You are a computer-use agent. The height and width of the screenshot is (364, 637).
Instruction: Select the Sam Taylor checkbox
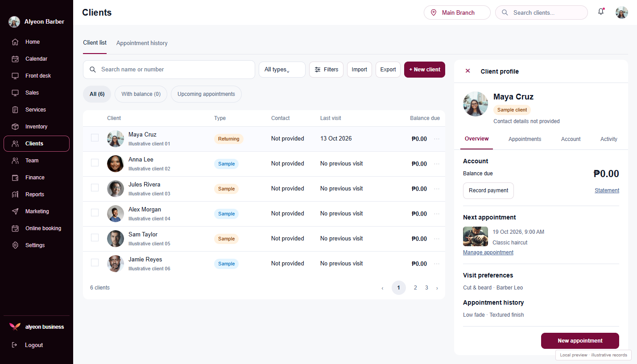(x=95, y=238)
